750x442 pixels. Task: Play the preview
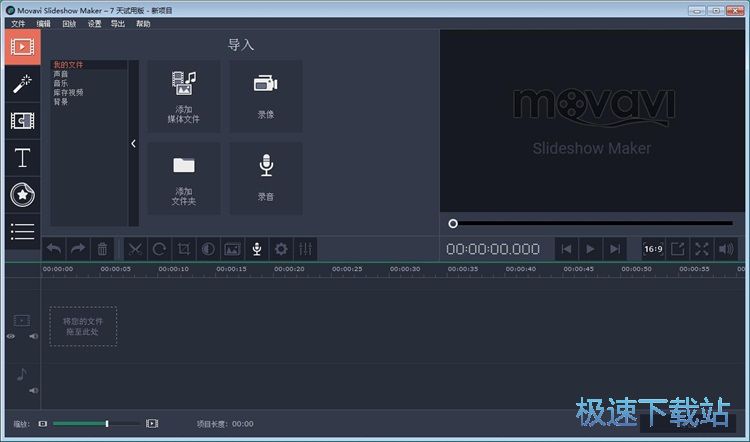[590, 249]
